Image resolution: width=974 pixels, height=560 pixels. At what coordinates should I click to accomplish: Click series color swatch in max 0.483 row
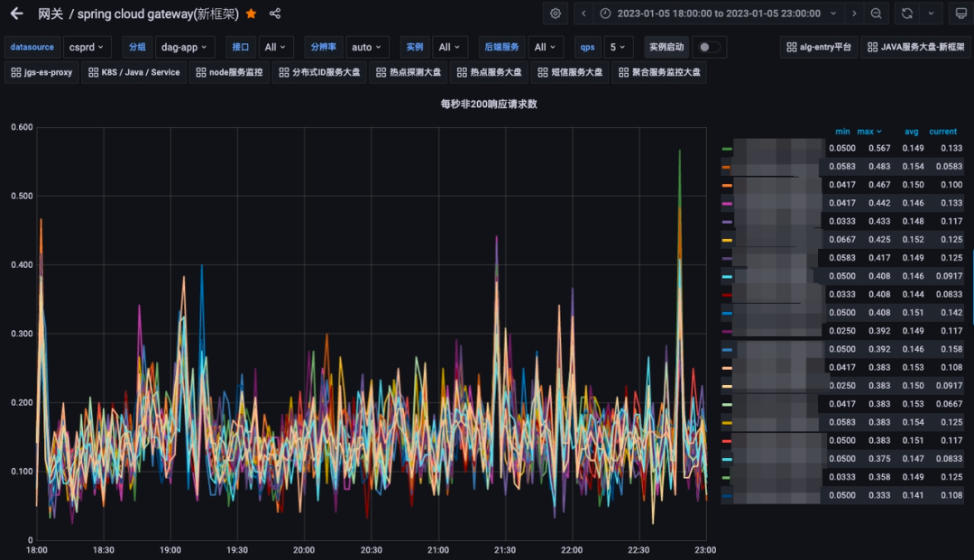click(727, 167)
